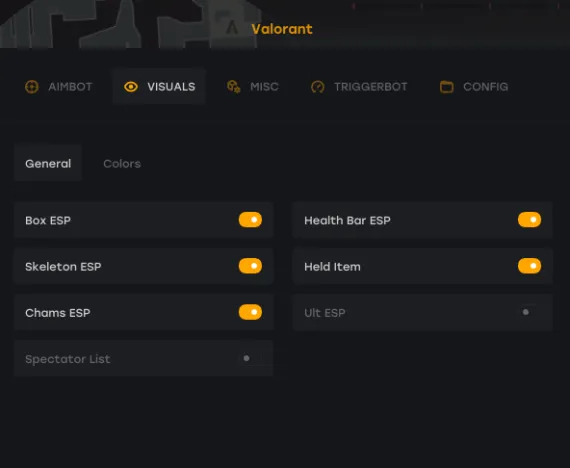
Task: Click the Aimbot crosshair icon
Action: pos(32,87)
